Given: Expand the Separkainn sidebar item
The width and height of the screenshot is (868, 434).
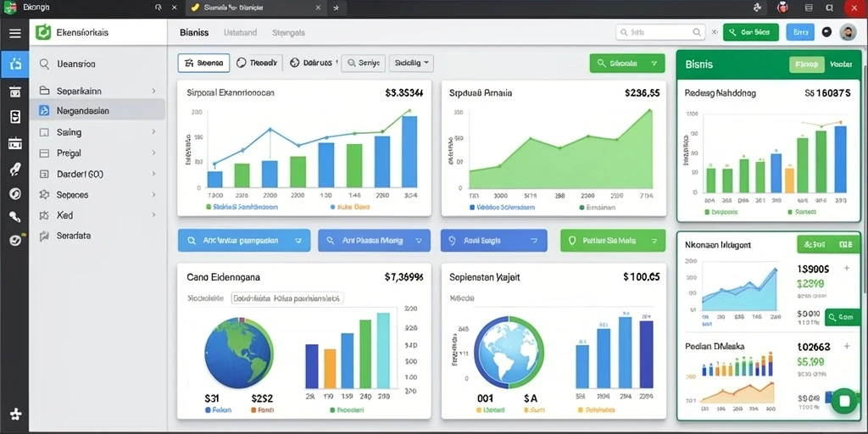Looking at the screenshot, I should pyautogui.click(x=97, y=91).
